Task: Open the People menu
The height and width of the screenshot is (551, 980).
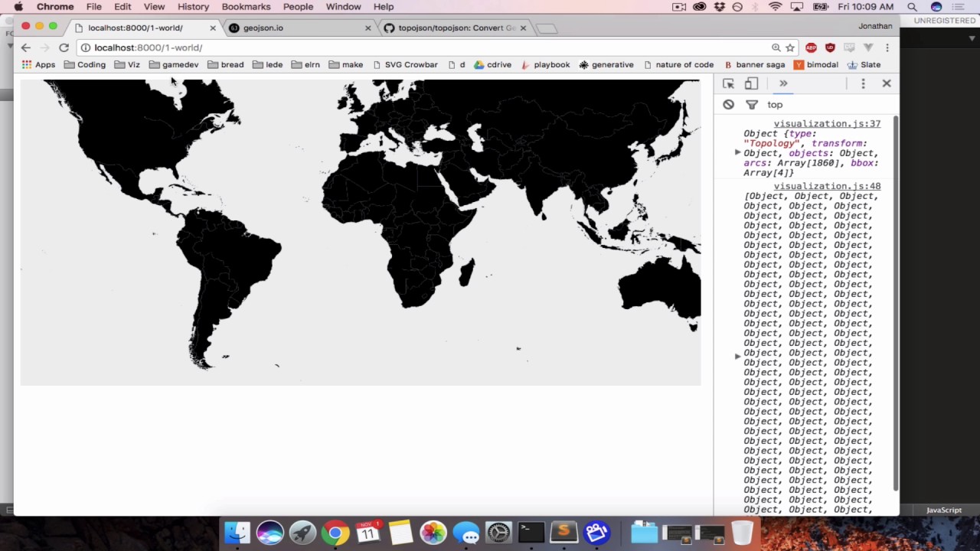Action: pos(298,7)
